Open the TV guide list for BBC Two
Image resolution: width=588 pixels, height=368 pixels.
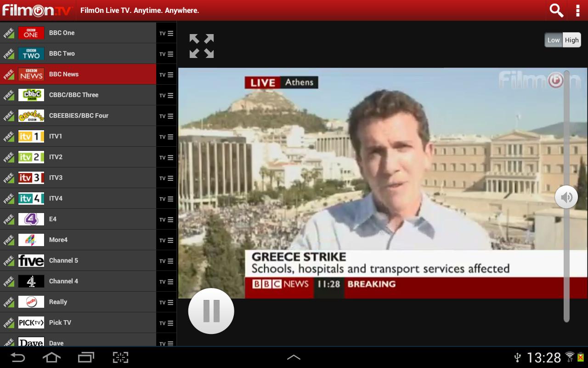[x=166, y=54]
